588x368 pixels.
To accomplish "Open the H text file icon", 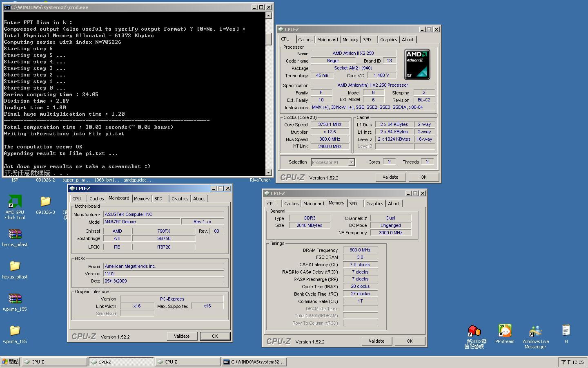I will click(566, 330).
